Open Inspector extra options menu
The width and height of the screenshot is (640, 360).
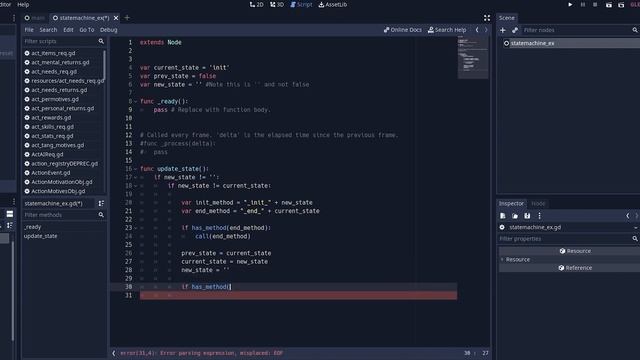[x=539, y=216]
